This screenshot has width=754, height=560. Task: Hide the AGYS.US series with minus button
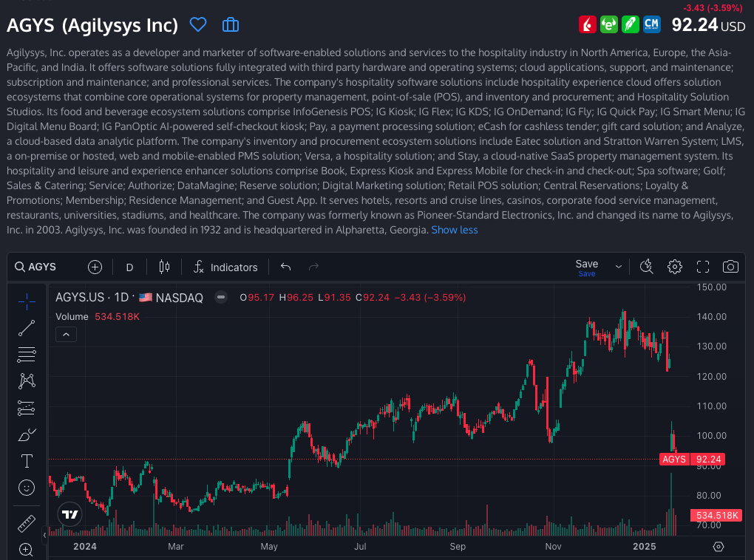point(220,297)
